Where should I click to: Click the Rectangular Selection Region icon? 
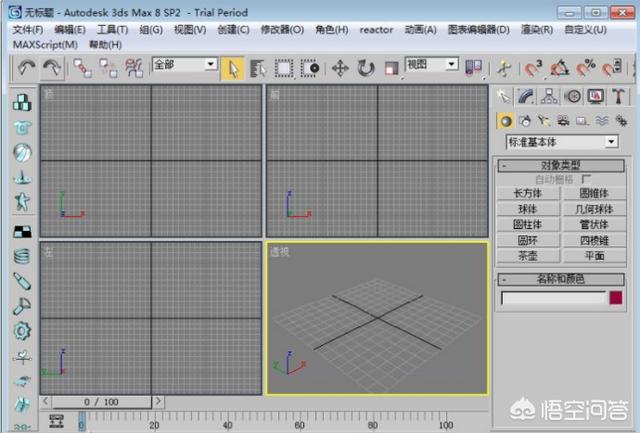click(284, 69)
